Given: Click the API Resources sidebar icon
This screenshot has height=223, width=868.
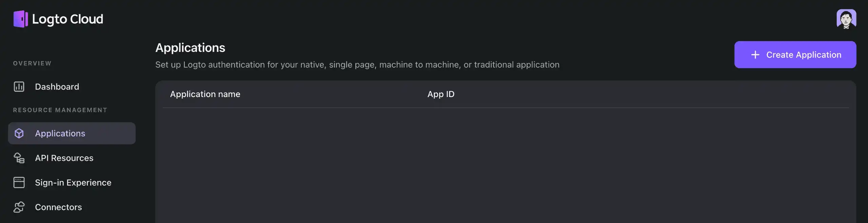Looking at the screenshot, I should (19, 158).
